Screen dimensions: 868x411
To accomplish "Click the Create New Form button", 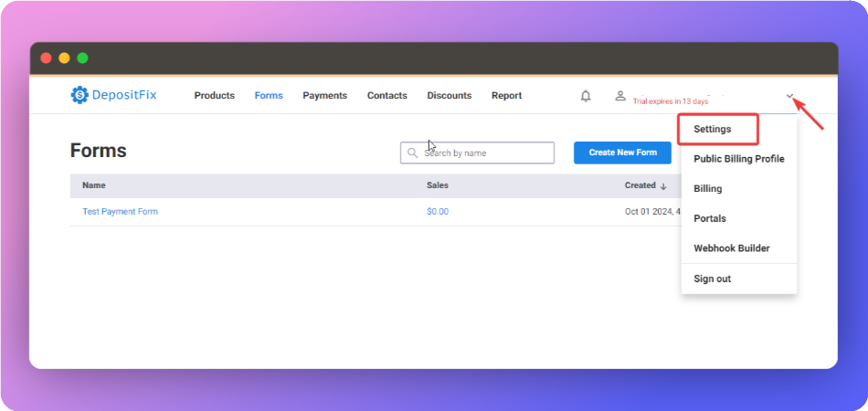I will [623, 153].
